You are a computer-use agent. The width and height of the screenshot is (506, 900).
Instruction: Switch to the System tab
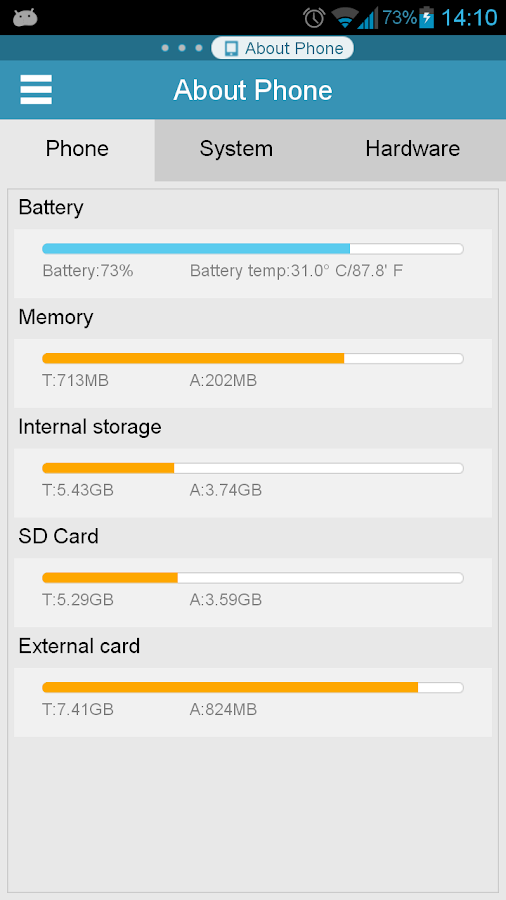236,149
